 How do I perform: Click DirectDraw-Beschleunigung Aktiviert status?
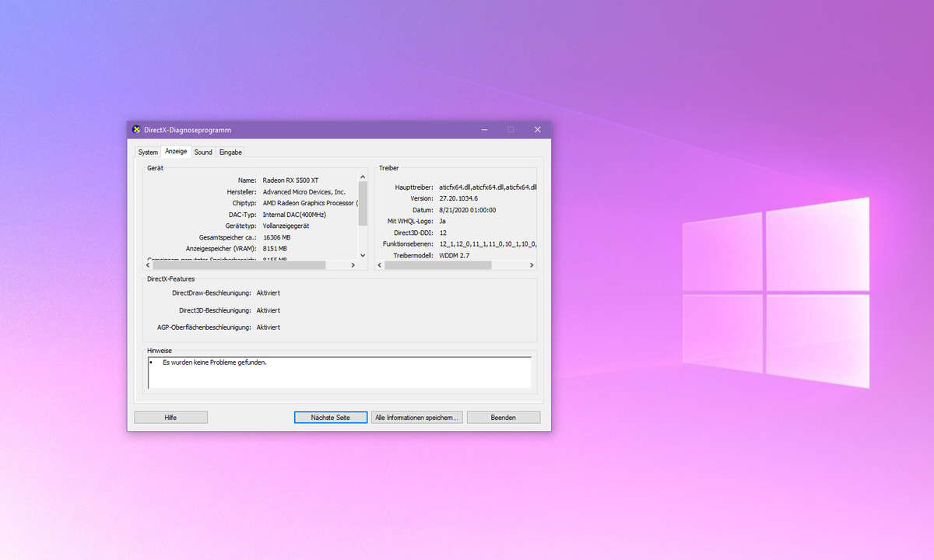pyautogui.click(x=269, y=293)
